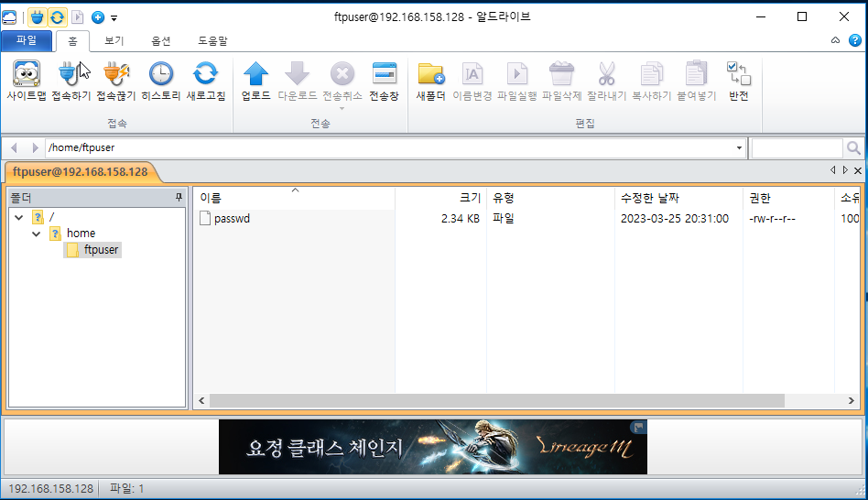Switch to the 보기 ribbon tab
This screenshot has width=868, height=500.
click(114, 41)
